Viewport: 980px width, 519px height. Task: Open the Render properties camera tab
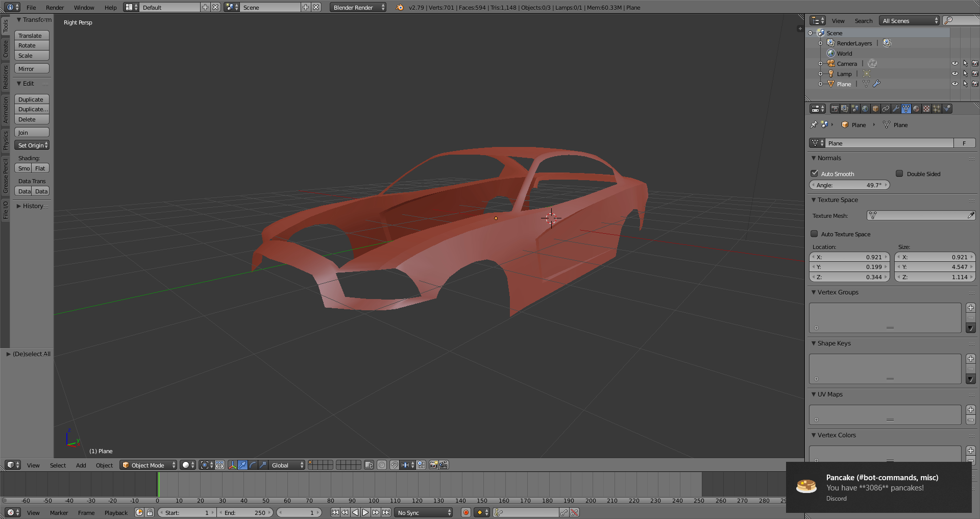(835, 109)
